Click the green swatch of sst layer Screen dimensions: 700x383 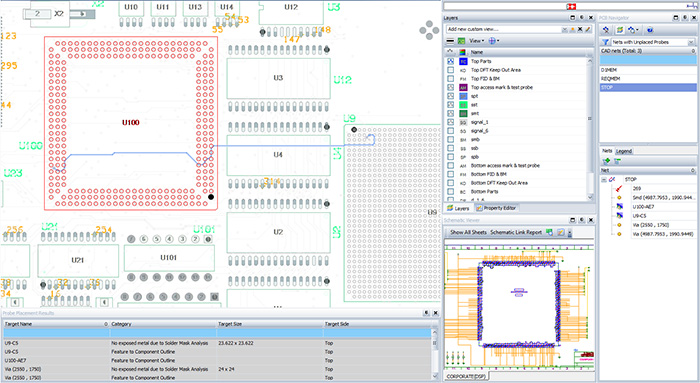463,105
